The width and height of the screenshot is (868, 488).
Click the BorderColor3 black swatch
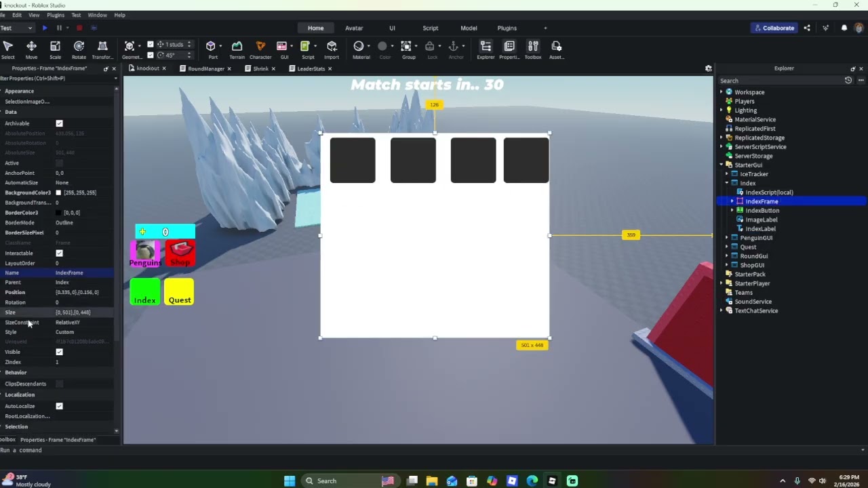click(58, 213)
